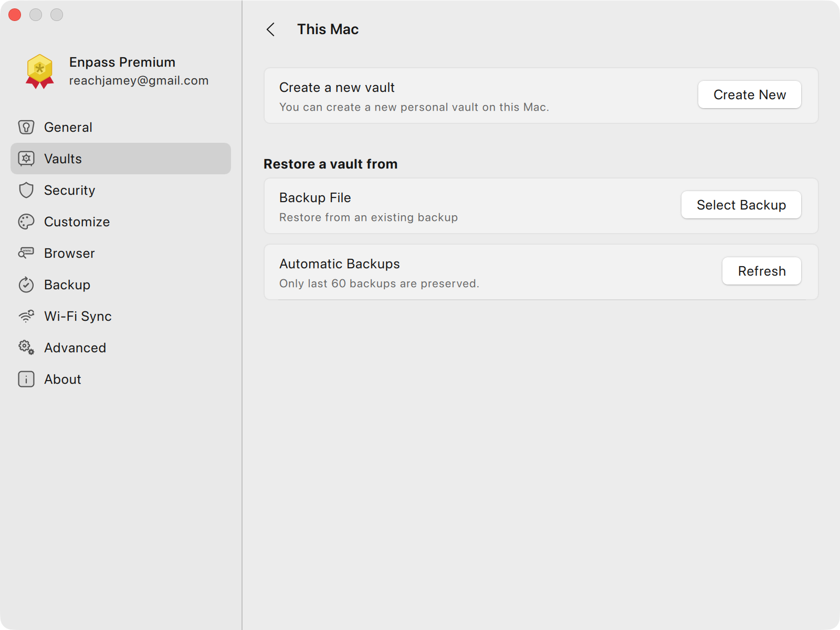Click the Select Backup button
The image size is (840, 630).
tap(741, 205)
